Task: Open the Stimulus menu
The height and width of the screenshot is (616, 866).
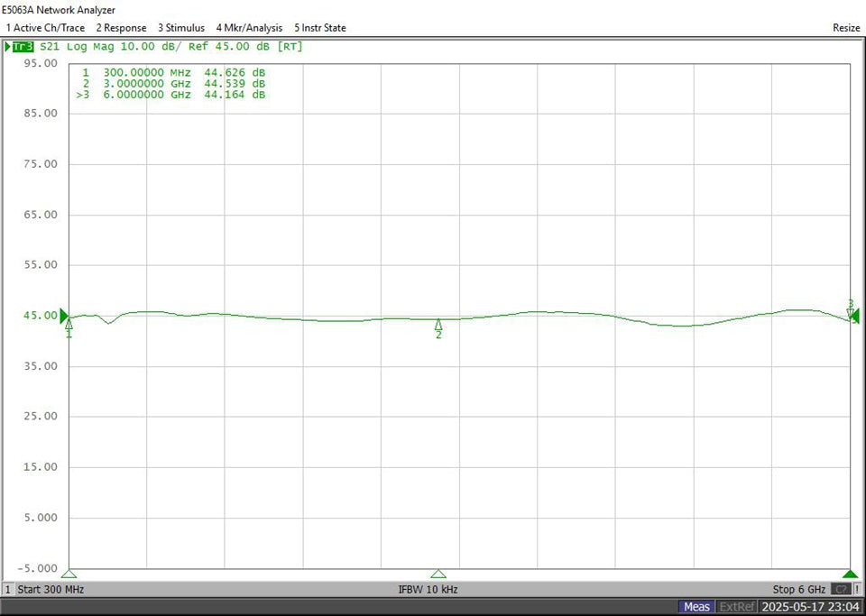Action: 181,28
